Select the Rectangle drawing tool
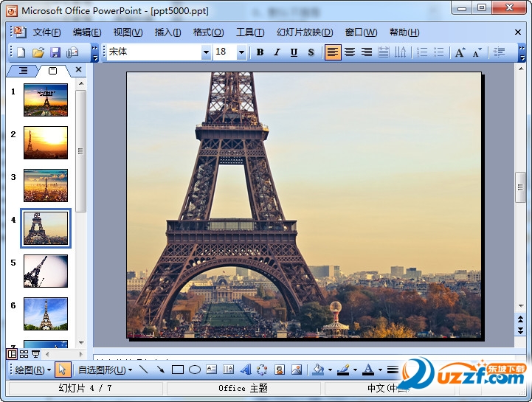Viewport: 532px width, 402px height. click(x=177, y=370)
